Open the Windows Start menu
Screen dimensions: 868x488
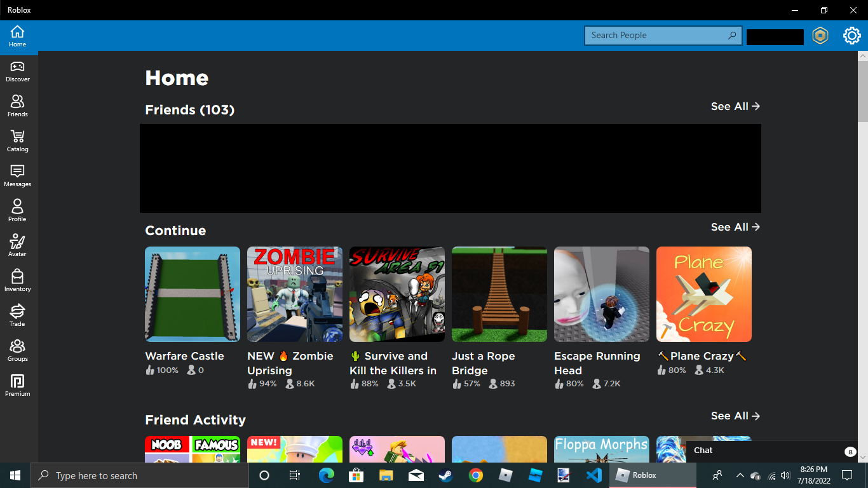(x=15, y=475)
